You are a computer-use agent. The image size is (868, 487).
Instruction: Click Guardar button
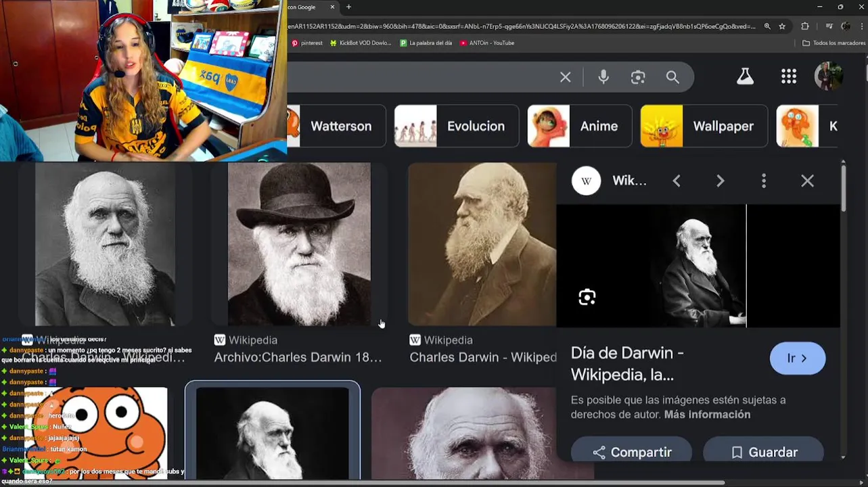(763, 452)
